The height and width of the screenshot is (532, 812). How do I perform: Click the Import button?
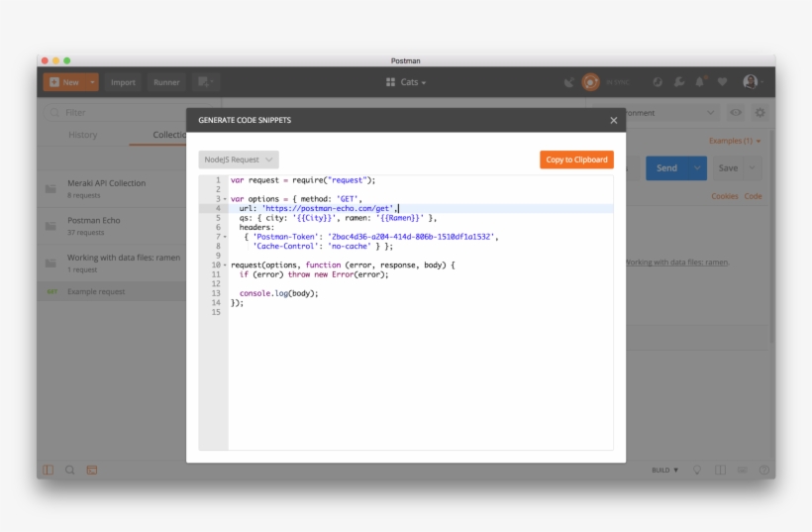123,82
